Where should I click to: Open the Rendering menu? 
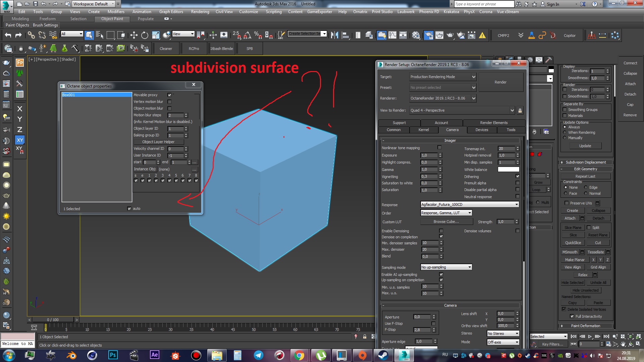pyautogui.click(x=200, y=11)
